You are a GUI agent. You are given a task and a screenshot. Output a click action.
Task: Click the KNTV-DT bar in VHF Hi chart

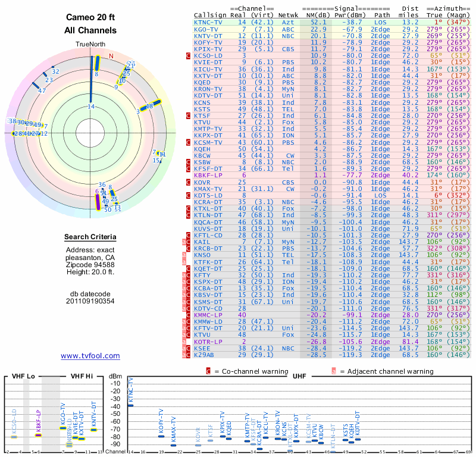(x=93, y=430)
